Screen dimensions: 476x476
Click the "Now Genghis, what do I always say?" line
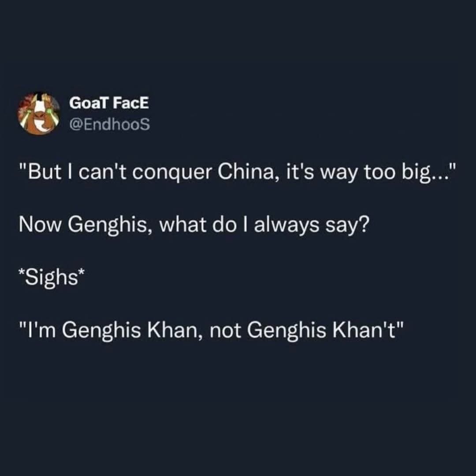194,226
